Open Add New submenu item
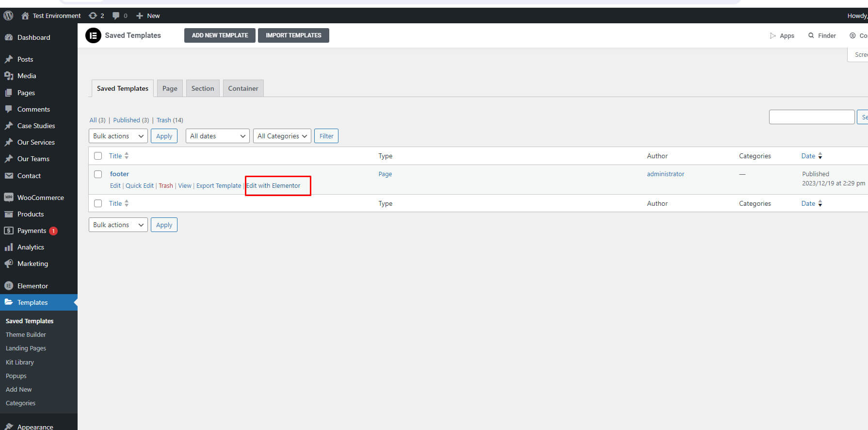868x430 pixels. point(18,389)
